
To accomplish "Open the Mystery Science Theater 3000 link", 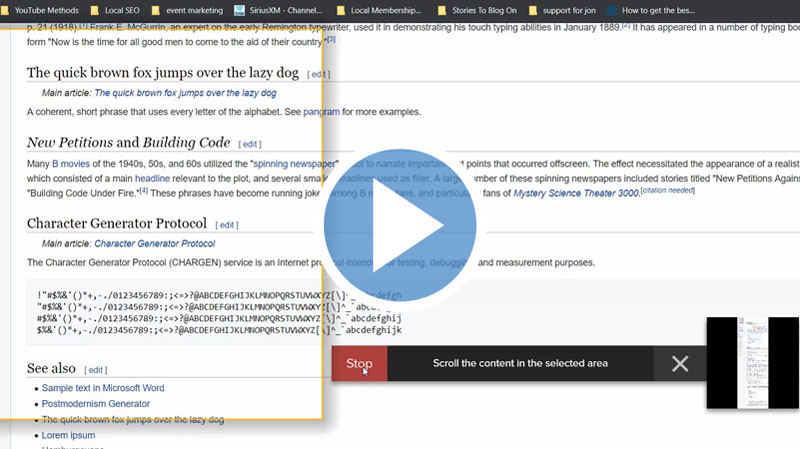I will click(x=575, y=193).
